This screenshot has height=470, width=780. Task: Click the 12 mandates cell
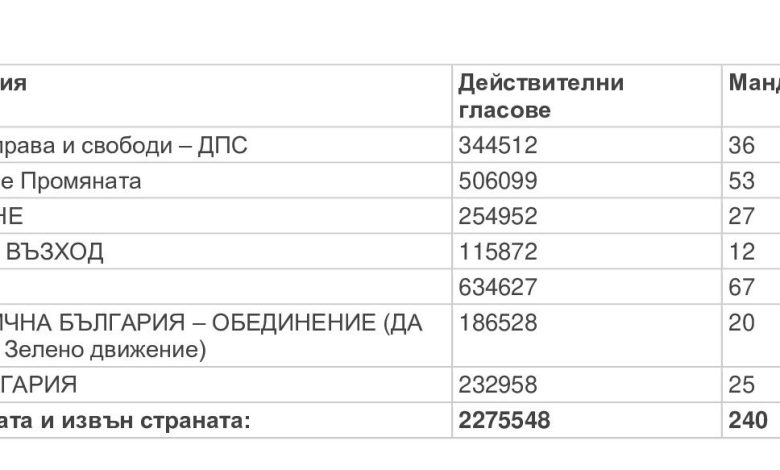tap(742, 251)
